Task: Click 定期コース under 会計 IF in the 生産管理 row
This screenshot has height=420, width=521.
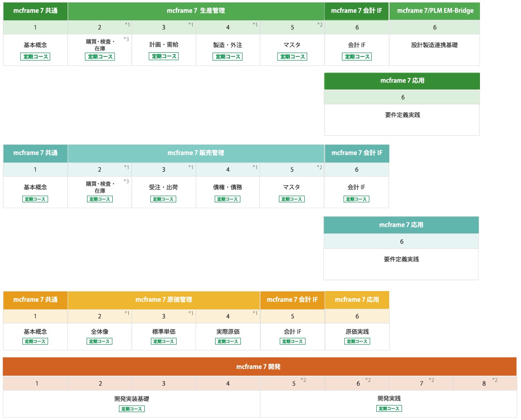Action: click(357, 57)
